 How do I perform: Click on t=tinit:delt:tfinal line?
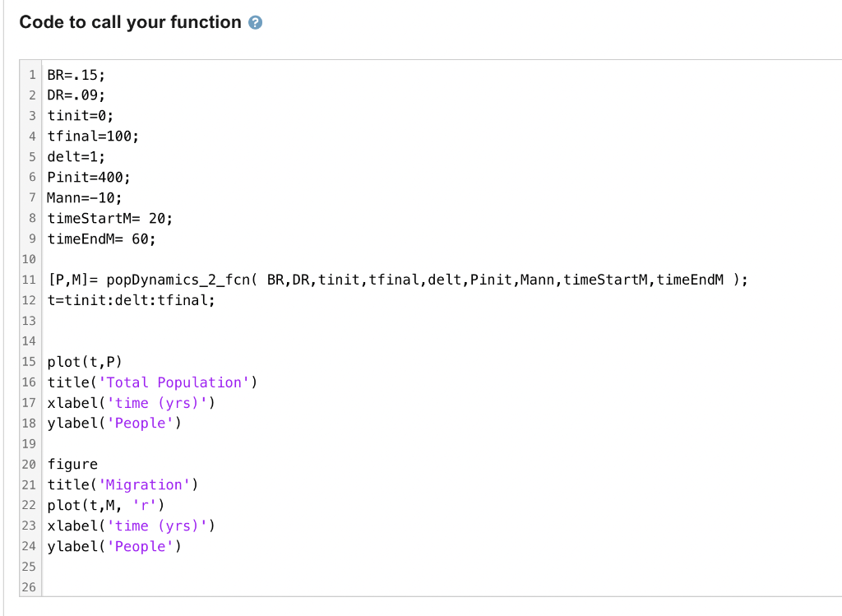coord(131,300)
